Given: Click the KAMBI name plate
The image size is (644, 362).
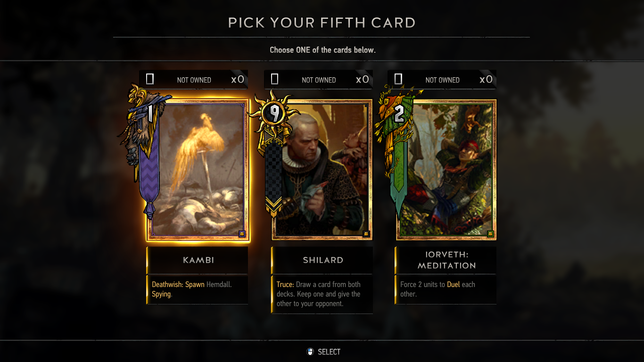Looking at the screenshot, I should [197, 260].
